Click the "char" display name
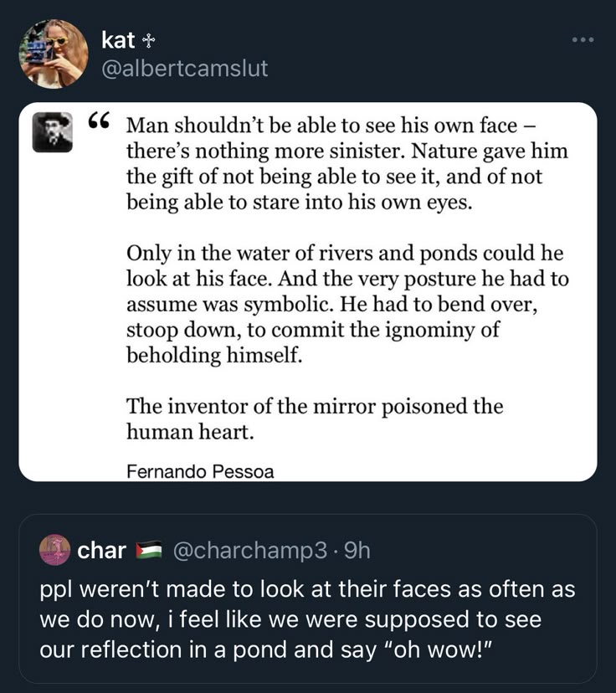The width and height of the screenshot is (616, 693). tap(101, 550)
